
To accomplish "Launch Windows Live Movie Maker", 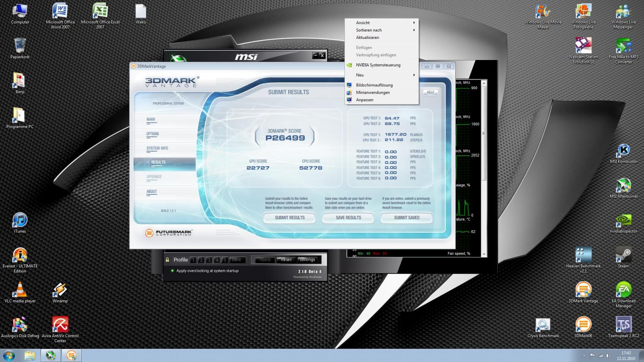I will [x=543, y=16].
